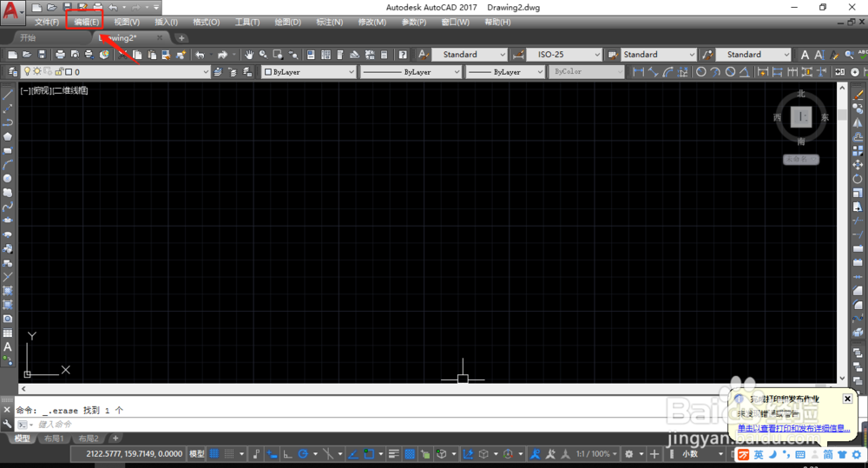Open the 编辑(E) menu
This screenshot has width=868, height=468.
[86, 23]
